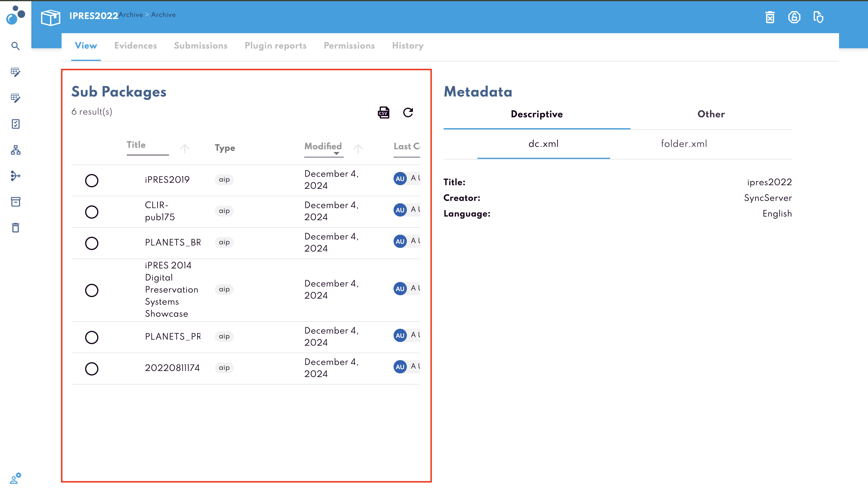Click the aip tag in the iPRES2019 row
Screen dimensions: 868x491
pos(224,179)
